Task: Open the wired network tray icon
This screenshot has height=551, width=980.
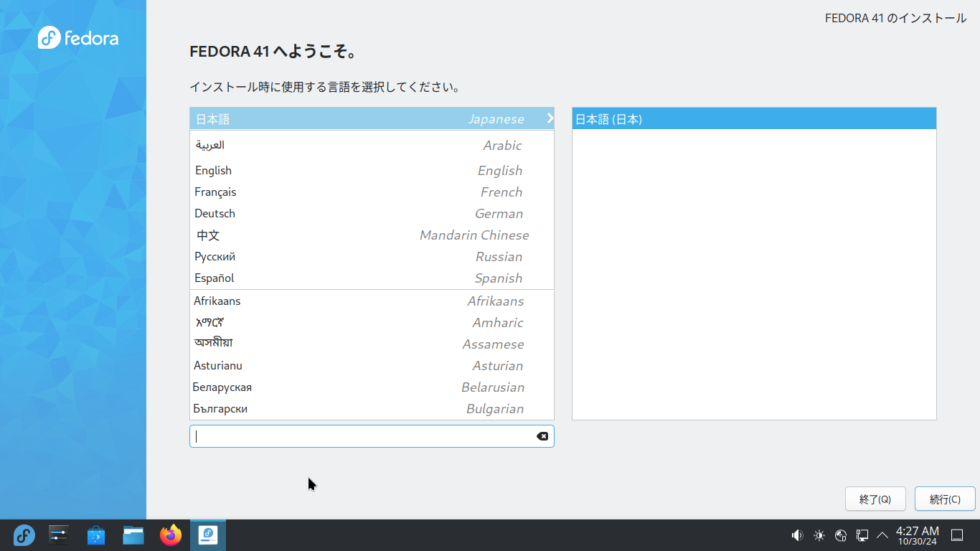Action: click(x=863, y=535)
